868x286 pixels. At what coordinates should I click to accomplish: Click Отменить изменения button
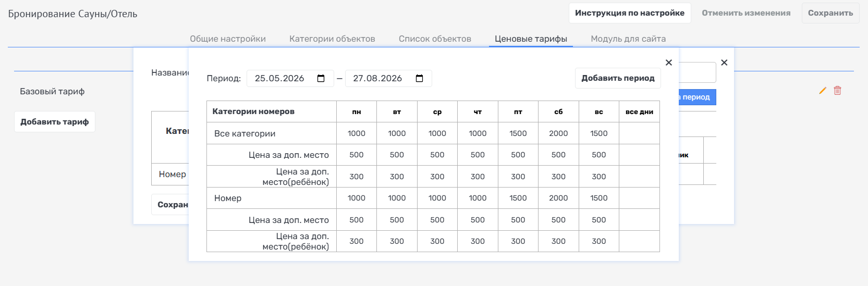click(746, 13)
